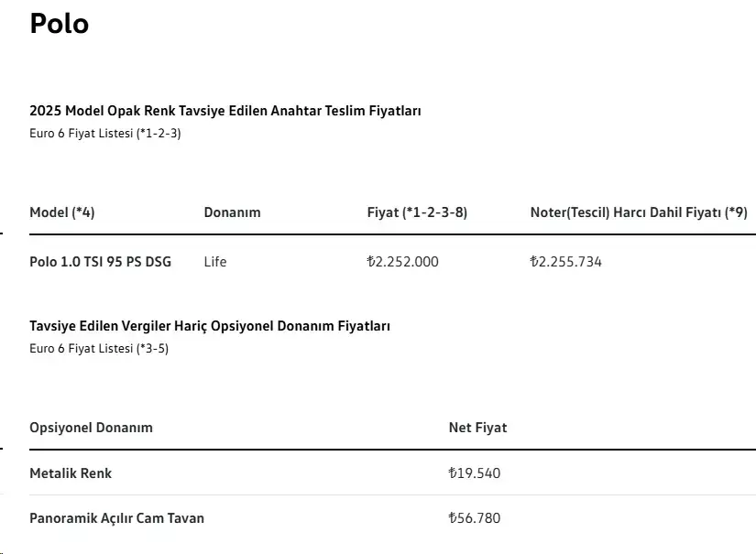Click the Life trim cell

click(215, 262)
